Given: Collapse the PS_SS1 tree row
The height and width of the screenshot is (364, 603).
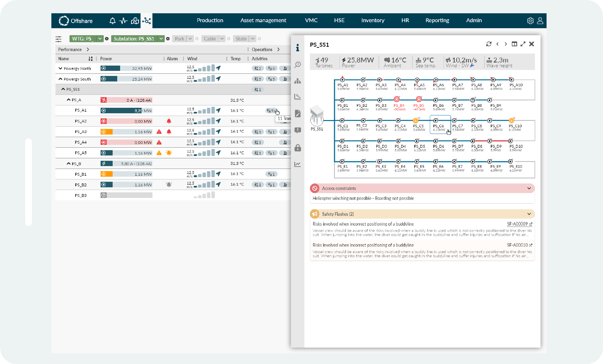Looking at the screenshot, I should 63,89.
